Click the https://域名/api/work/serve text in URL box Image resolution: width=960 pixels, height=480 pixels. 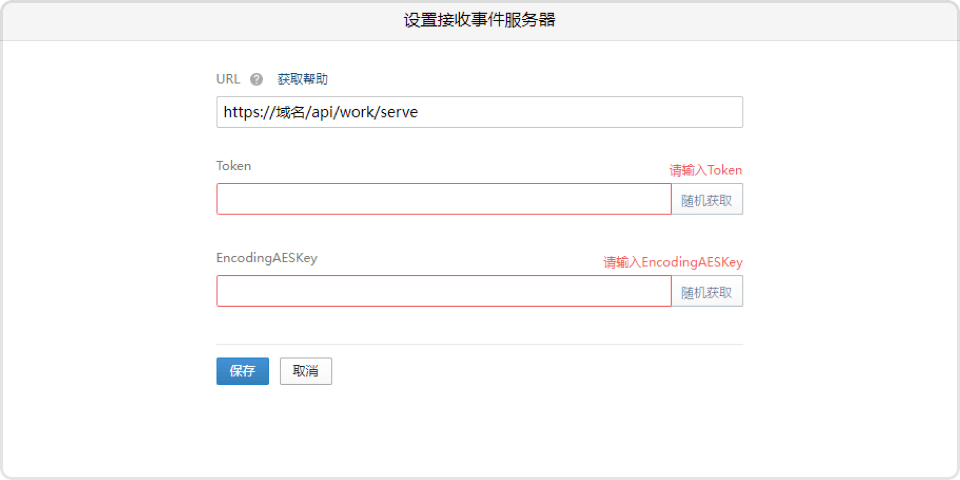[321, 112]
